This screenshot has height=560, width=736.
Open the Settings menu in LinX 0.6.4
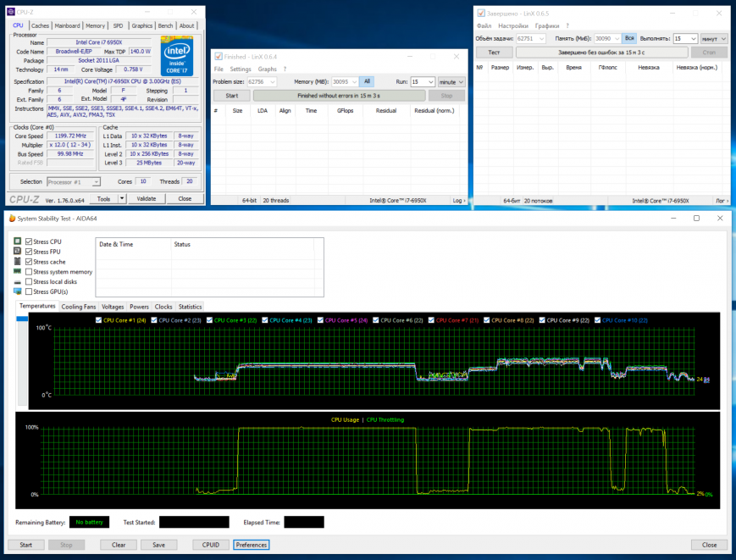point(241,69)
